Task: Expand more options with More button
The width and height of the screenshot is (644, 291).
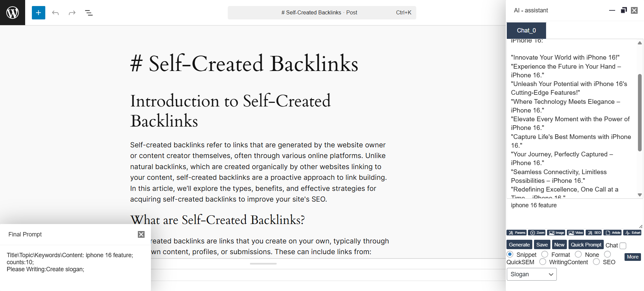Action: point(633,257)
